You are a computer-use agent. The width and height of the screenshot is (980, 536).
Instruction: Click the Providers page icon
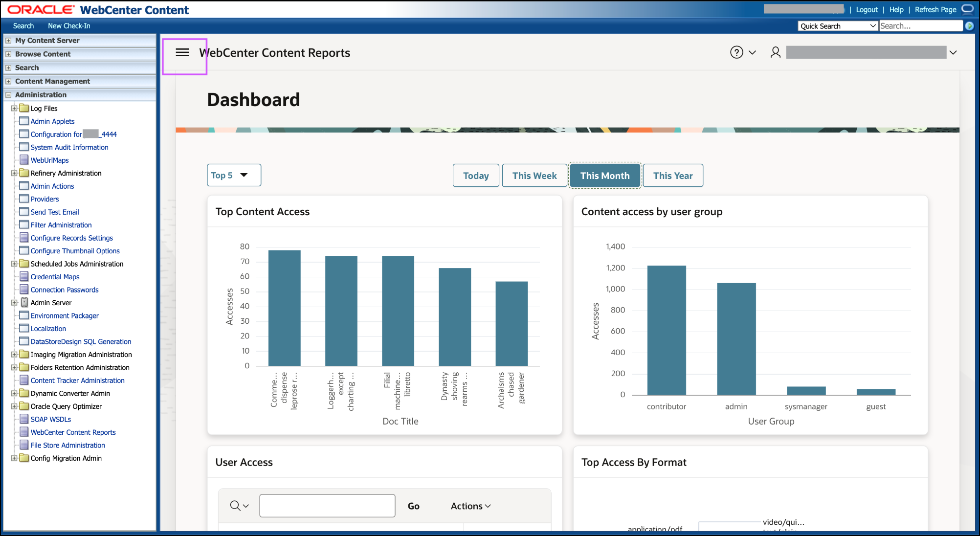point(24,199)
